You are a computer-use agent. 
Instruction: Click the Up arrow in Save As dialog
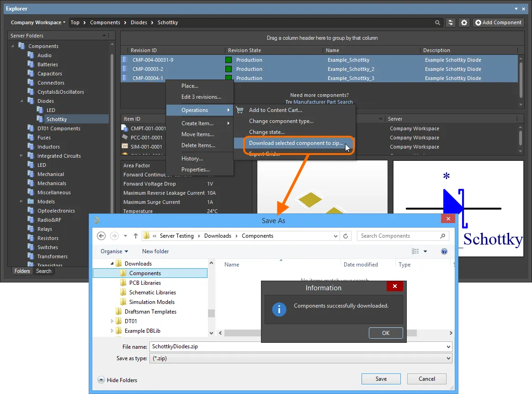(136, 236)
